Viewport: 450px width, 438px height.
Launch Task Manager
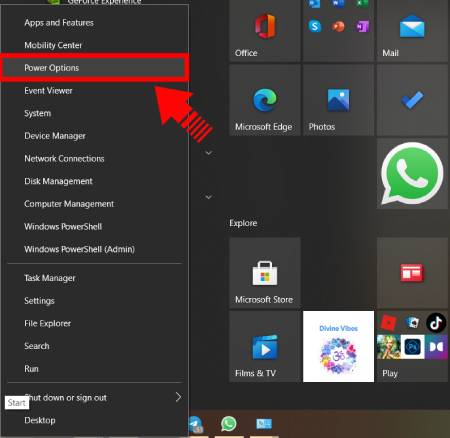95,278
